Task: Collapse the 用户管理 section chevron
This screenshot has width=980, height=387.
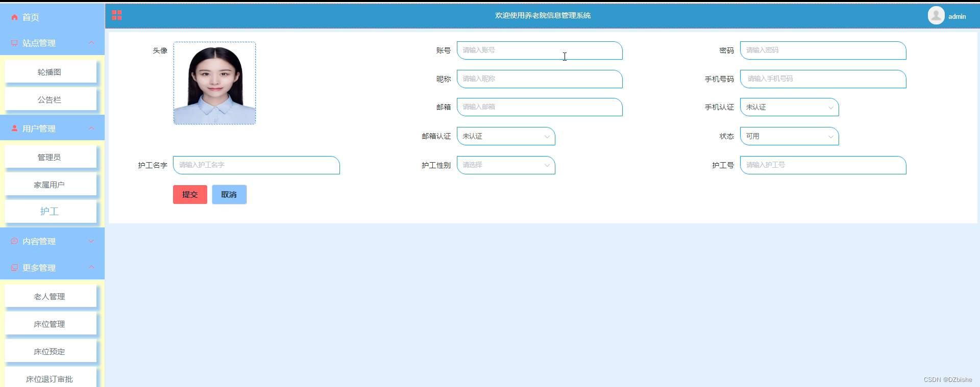Action: coord(91,128)
